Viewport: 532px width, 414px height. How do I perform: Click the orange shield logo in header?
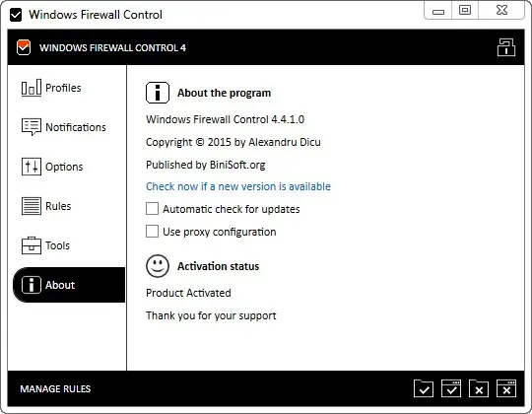pyautogui.click(x=24, y=47)
